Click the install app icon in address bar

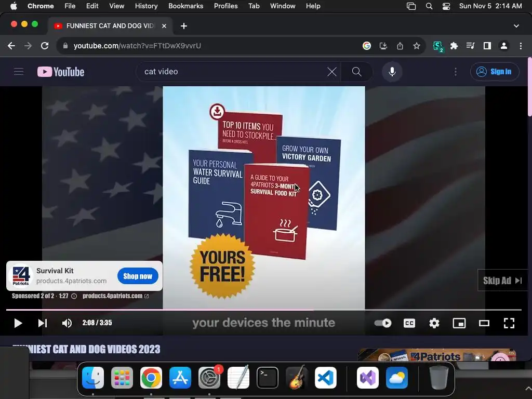point(383,46)
